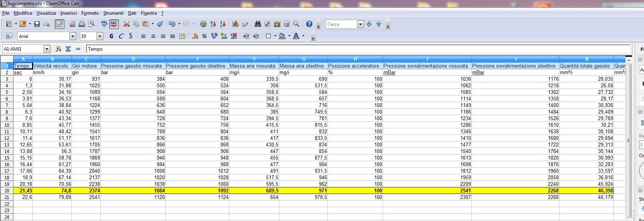Align cell text right
This screenshot has width=644, height=221.
(163, 36)
